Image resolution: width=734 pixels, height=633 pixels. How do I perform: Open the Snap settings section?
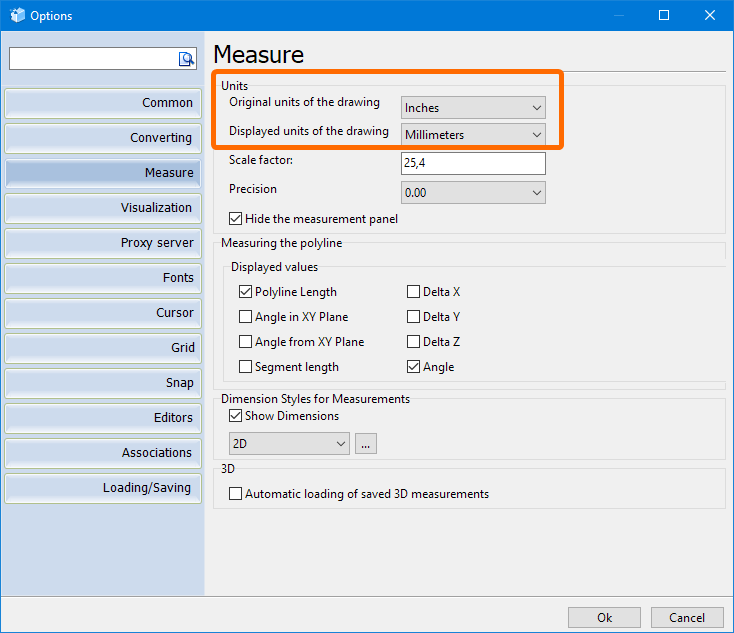pos(103,383)
